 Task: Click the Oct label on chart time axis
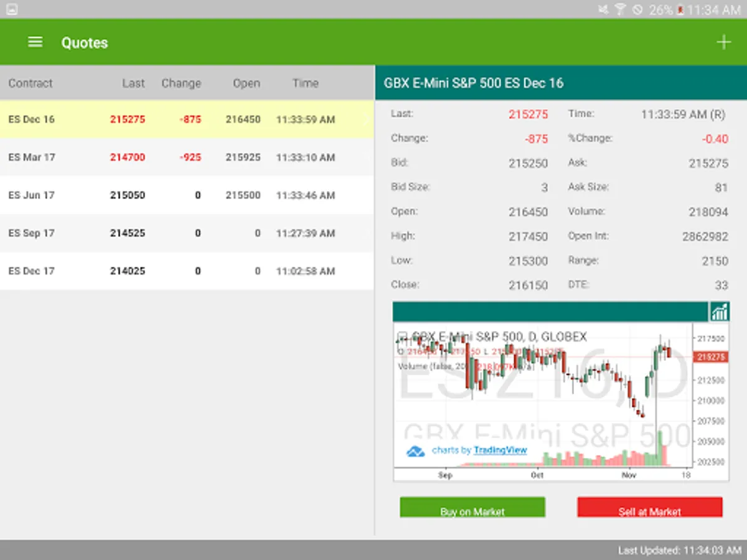[537, 475]
